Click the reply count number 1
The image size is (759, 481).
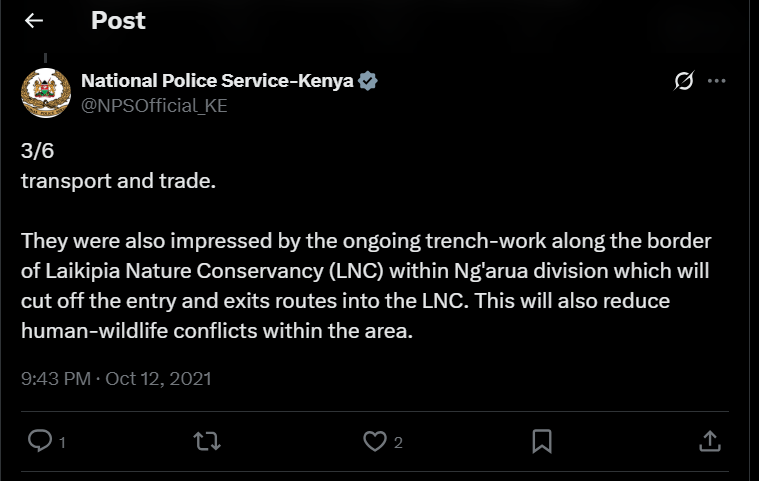point(62,443)
